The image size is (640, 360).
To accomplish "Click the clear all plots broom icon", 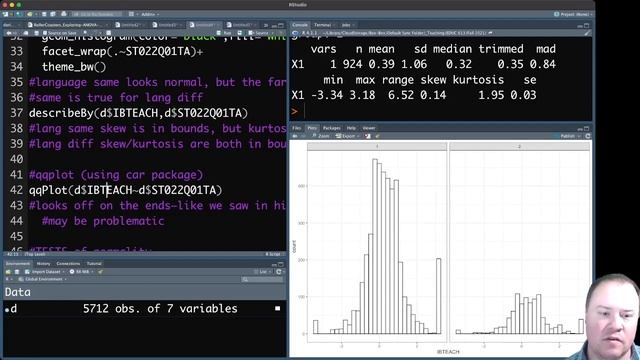I will pos(377,136).
